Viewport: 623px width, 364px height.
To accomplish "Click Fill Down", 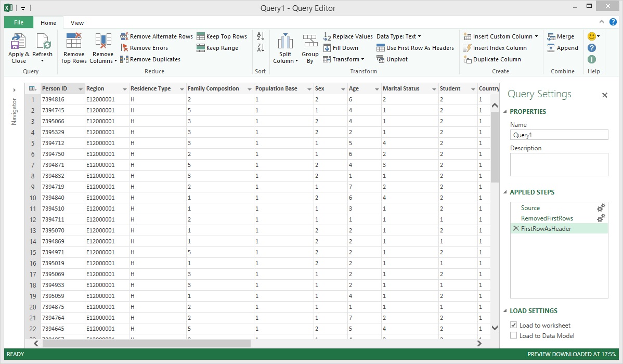I will [x=341, y=48].
